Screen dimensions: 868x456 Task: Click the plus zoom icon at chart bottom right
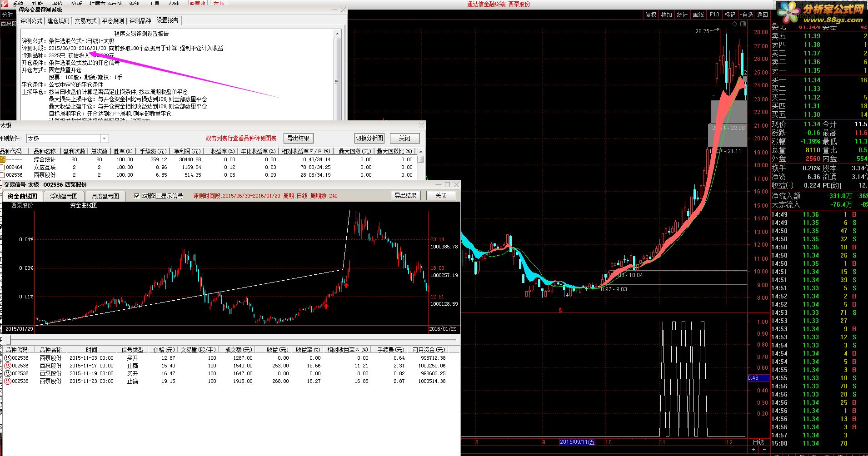(753, 449)
